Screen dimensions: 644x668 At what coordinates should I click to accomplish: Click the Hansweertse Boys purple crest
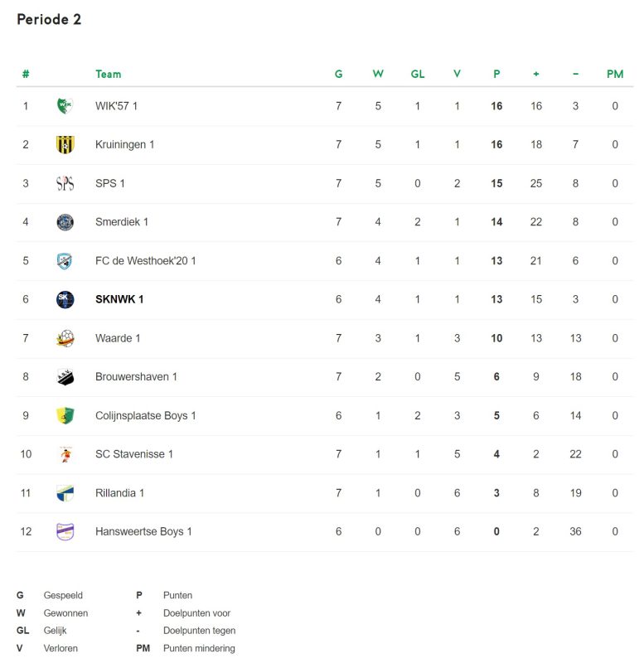pos(65,532)
